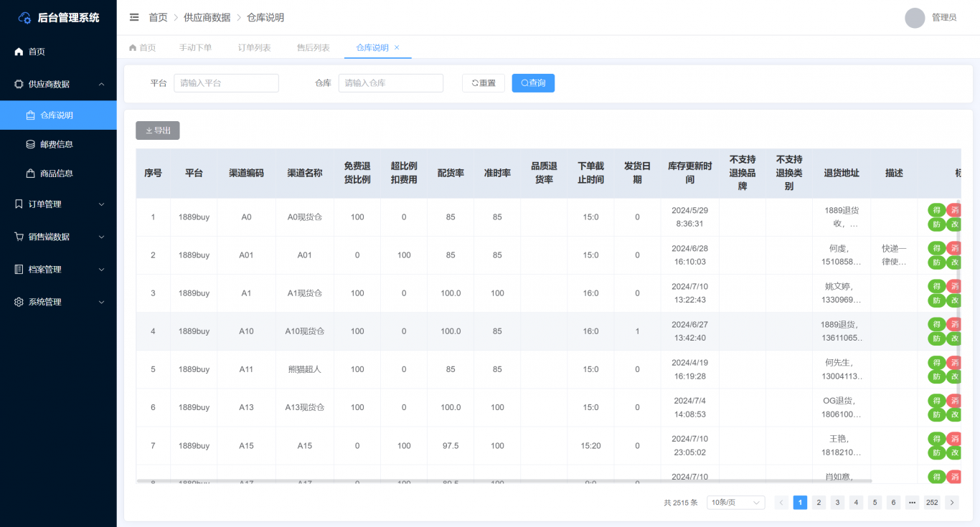Click the green 得 tag in A13现货仓 row
980x527 pixels.
936,400
